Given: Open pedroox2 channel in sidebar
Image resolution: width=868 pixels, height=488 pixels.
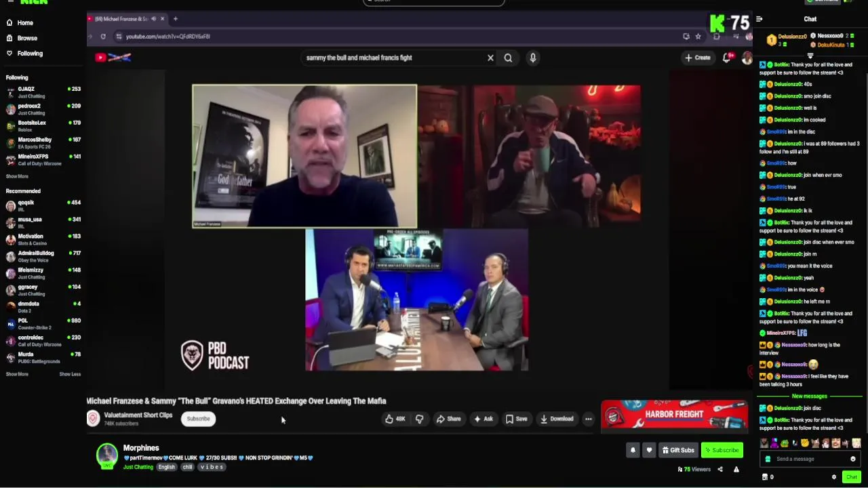Looking at the screenshot, I should 42,109.
